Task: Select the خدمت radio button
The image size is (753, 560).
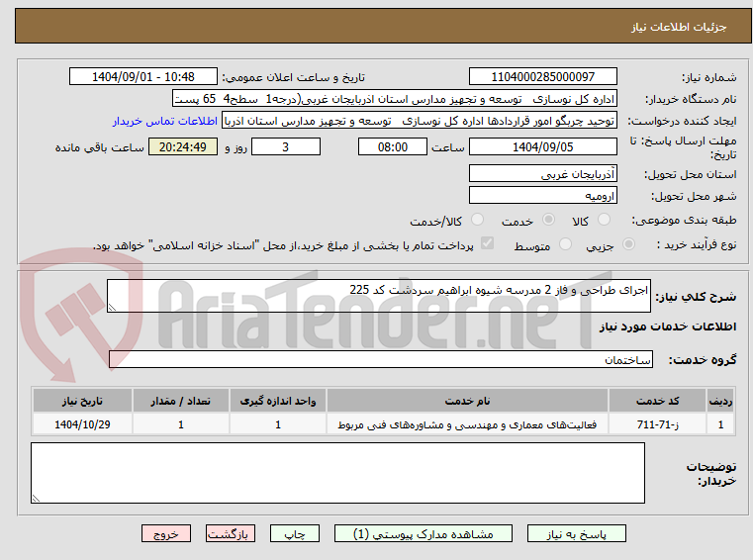Action: 548,220
